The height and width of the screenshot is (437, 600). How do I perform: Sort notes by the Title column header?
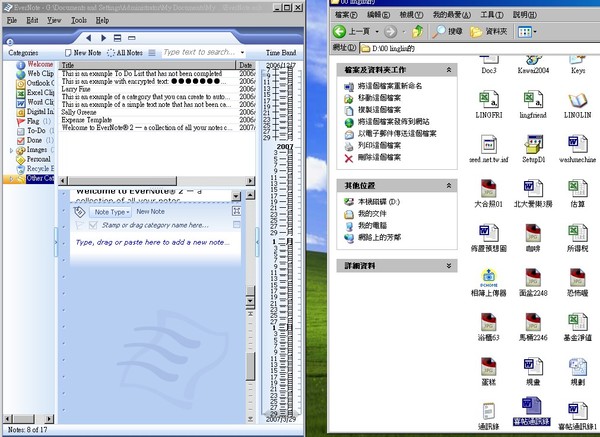pyautogui.click(x=147, y=65)
